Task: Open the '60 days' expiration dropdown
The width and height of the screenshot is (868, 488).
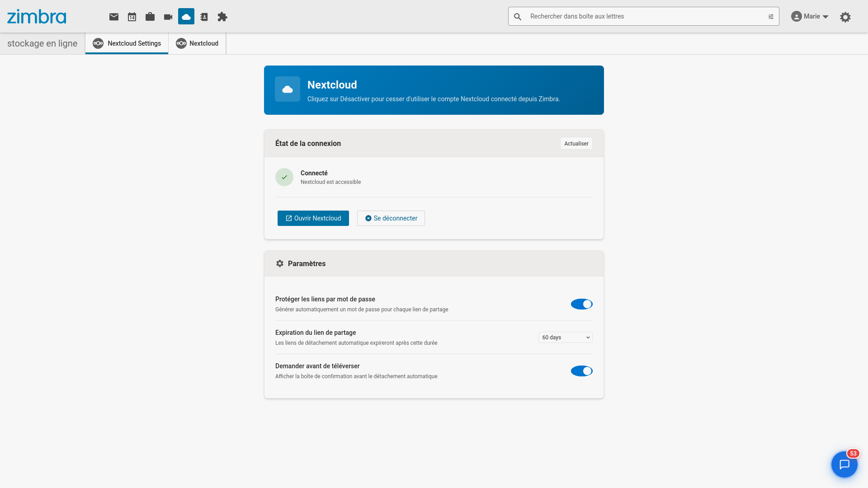Action: click(565, 337)
